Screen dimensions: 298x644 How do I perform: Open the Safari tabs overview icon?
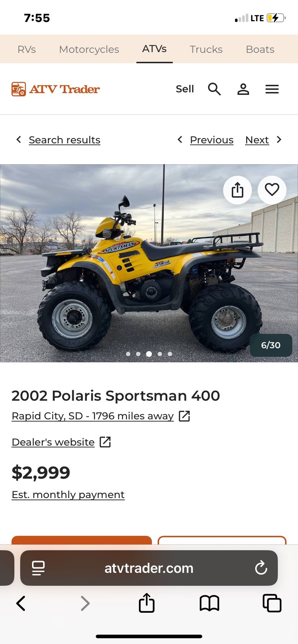pyautogui.click(x=272, y=603)
